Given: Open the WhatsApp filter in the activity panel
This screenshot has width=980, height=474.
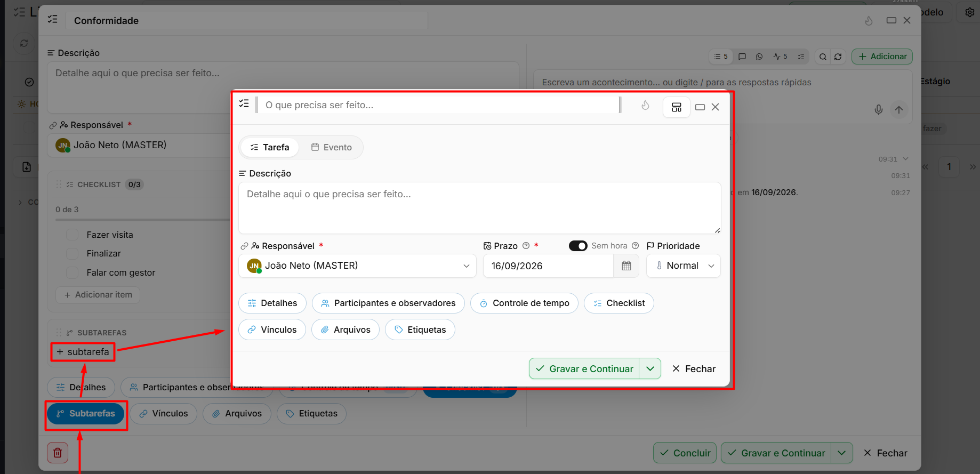Looking at the screenshot, I should click(x=759, y=57).
